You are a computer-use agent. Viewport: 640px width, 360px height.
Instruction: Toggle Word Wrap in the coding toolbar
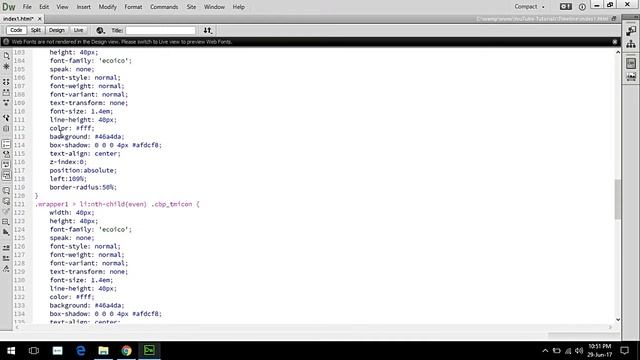click(x=6, y=164)
